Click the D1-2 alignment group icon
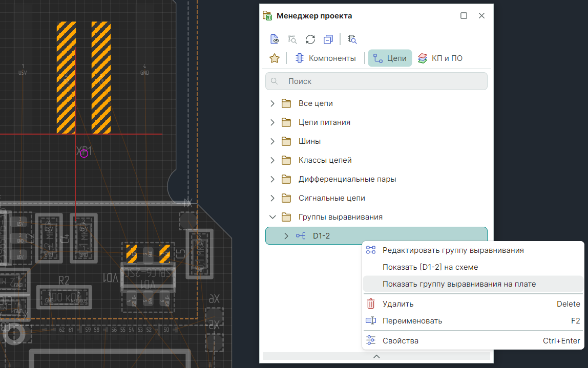This screenshot has height=368, width=588. tap(301, 236)
